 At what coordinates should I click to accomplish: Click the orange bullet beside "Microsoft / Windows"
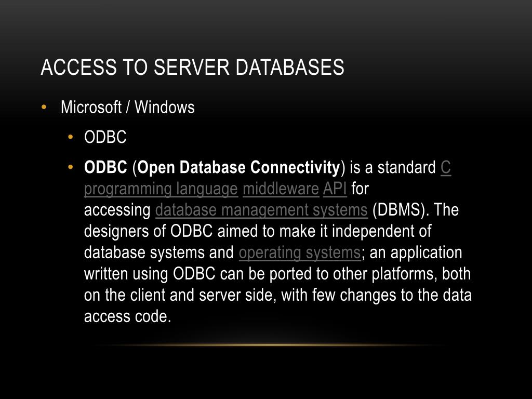[x=44, y=108]
